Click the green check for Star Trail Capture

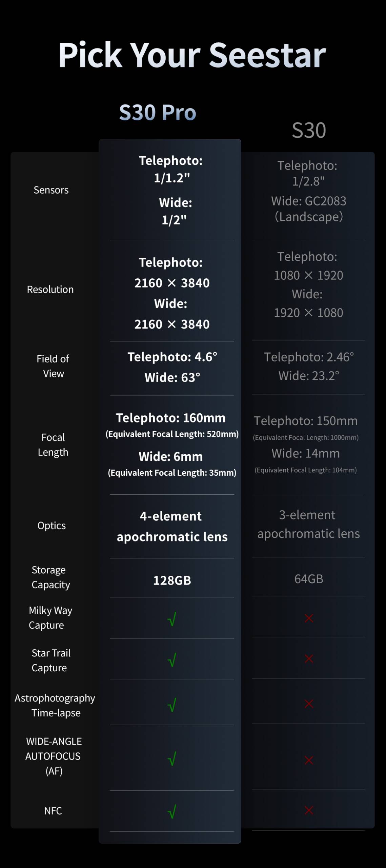tap(172, 659)
